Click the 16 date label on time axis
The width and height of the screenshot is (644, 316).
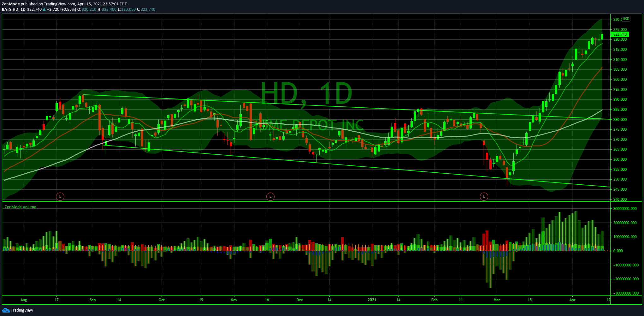267,300
